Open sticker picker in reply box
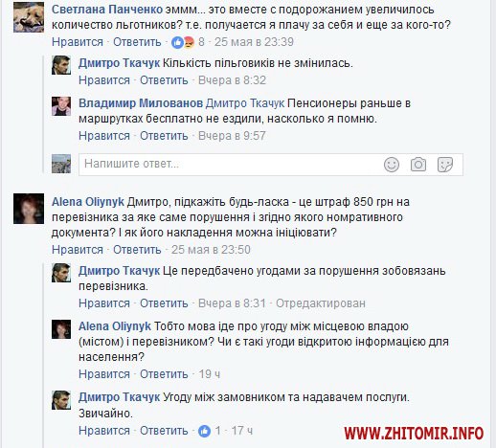This screenshot has height=448, width=496. (445, 165)
